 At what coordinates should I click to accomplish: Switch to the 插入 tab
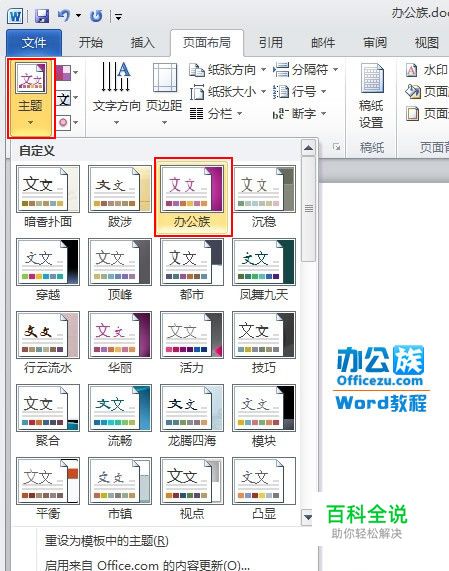pos(143,43)
